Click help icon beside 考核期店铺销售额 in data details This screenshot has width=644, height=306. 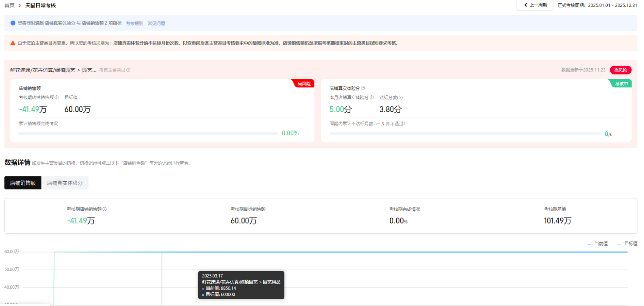[104, 209]
